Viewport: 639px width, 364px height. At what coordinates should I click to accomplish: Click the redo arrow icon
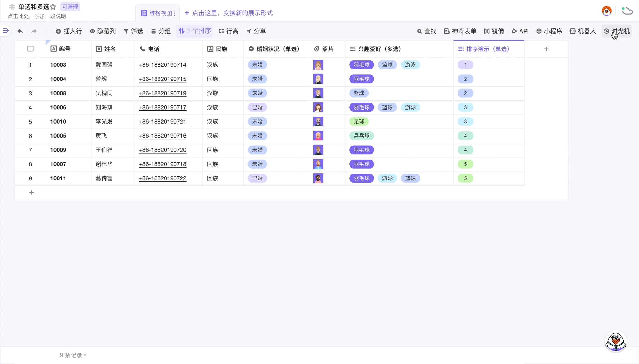(34, 31)
